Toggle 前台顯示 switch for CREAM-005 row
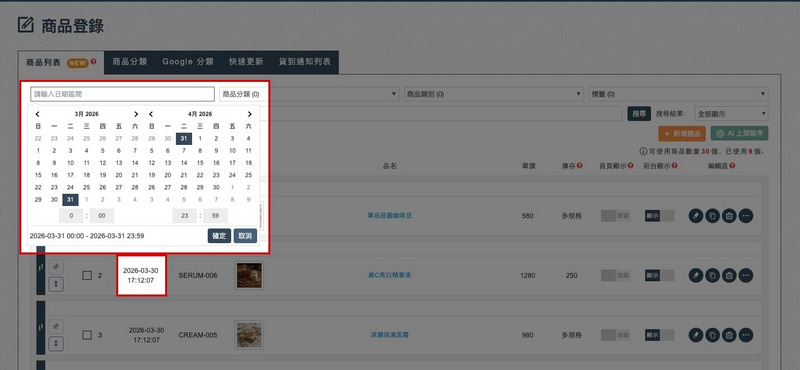Image resolution: width=800 pixels, height=370 pixels. [x=659, y=335]
